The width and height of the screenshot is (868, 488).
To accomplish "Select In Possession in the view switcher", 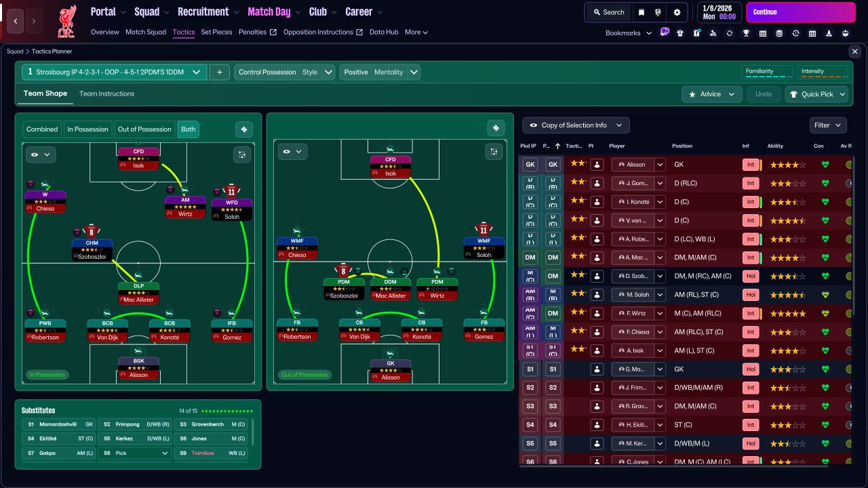I will (87, 129).
